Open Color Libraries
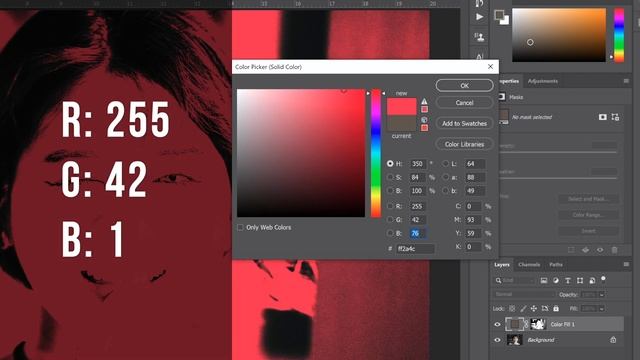Image resolution: width=640 pixels, height=360 pixels. pos(464,144)
